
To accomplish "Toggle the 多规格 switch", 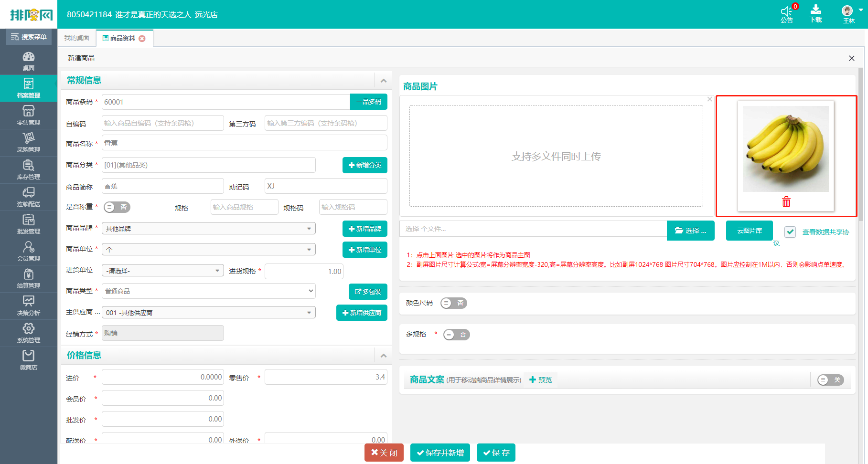I will coord(457,335).
